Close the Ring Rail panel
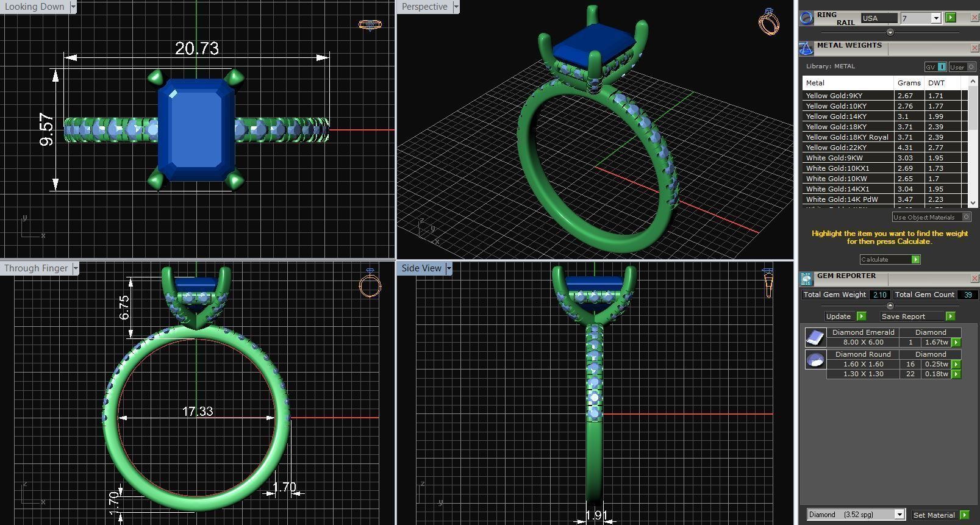Image resolution: width=980 pixels, height=525 pixels. 974,18
